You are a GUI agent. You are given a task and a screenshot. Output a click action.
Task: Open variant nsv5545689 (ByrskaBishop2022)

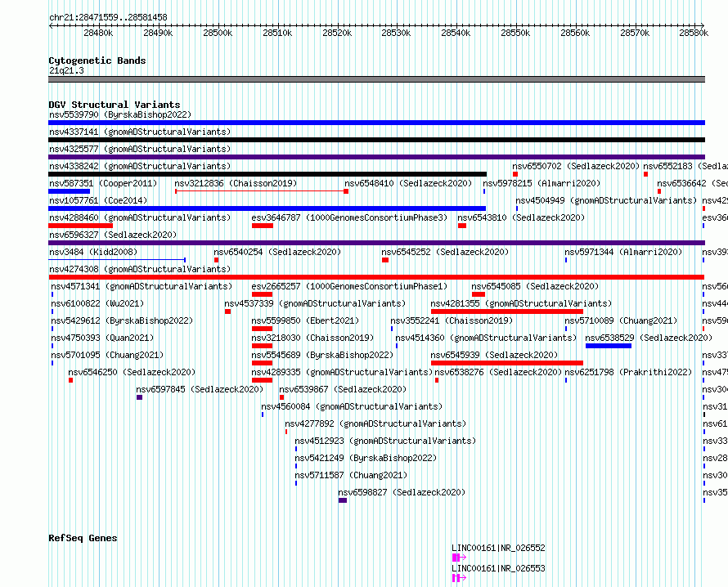tap(322, 355)
